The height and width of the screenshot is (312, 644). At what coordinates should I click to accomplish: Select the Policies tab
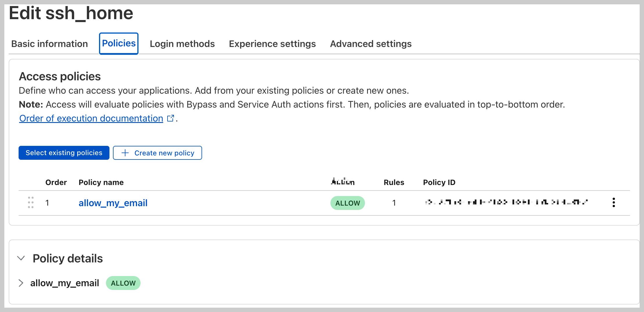click(x=119, y=43)
